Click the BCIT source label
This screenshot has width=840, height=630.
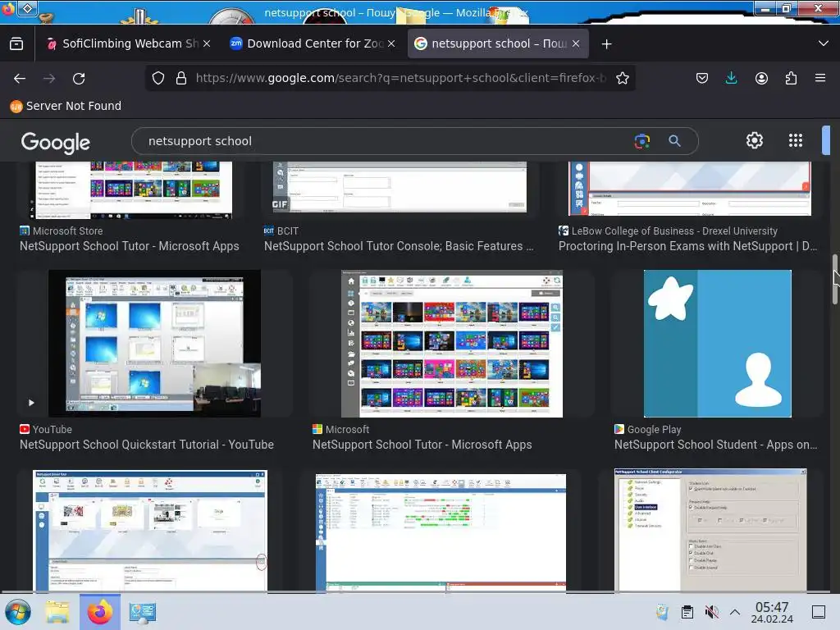coord(281,231)
